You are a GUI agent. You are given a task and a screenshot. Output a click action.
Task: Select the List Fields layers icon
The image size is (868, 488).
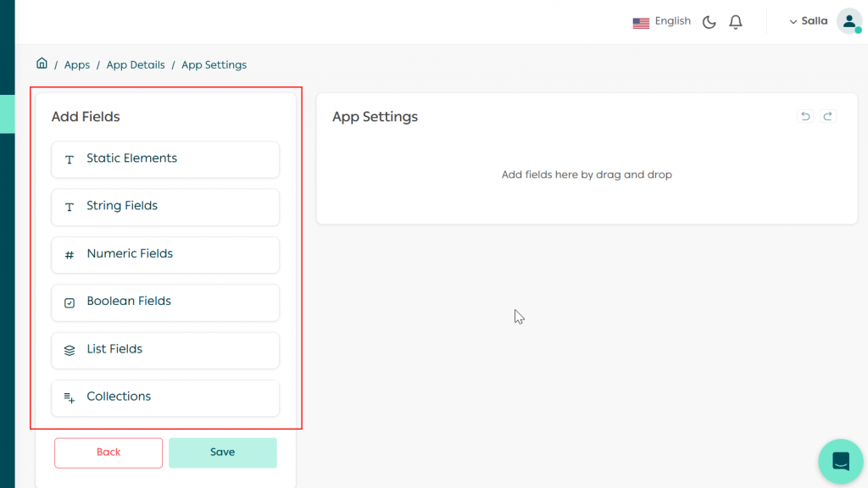(x=70, y=350)
